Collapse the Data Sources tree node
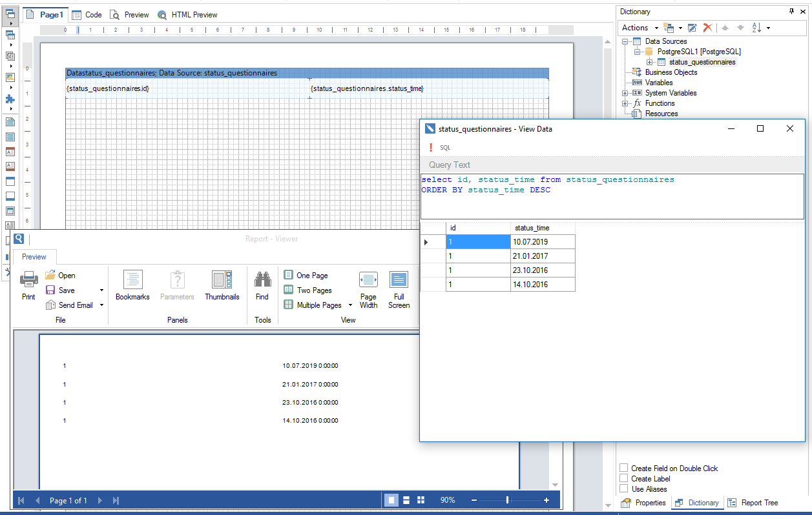This screenshot has width=812, height=515. click(x=625, y=41)
